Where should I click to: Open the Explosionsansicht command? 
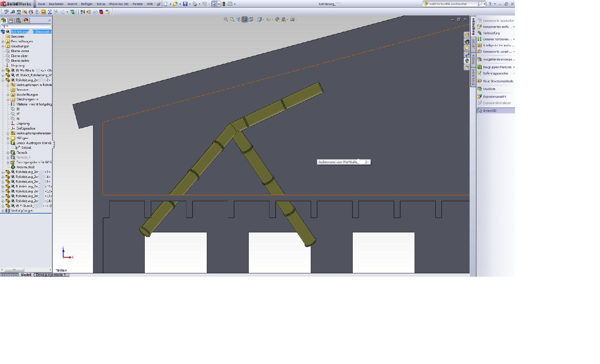[494, 97]
